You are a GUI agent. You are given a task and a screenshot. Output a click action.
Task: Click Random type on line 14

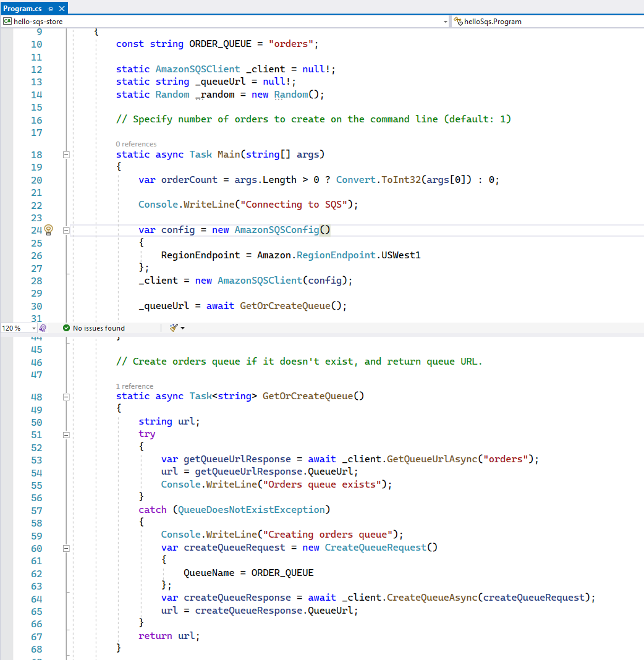[172, 95]
